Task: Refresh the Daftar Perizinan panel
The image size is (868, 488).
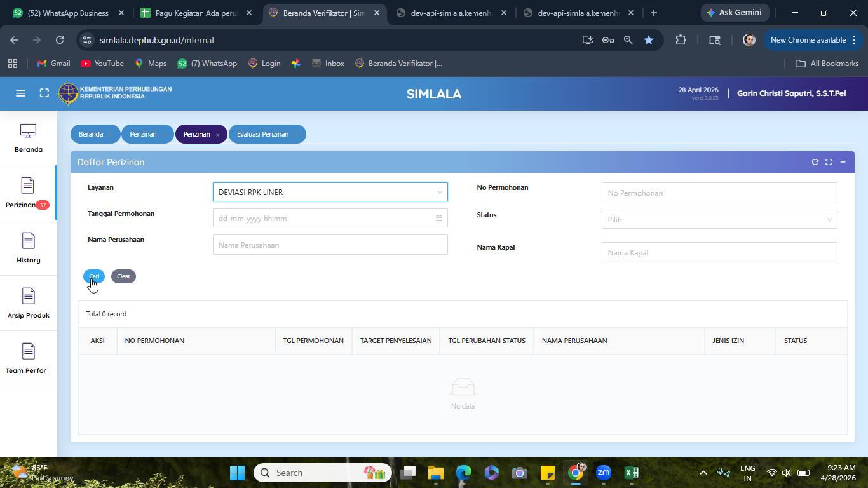Action: (x=815, y=162)
